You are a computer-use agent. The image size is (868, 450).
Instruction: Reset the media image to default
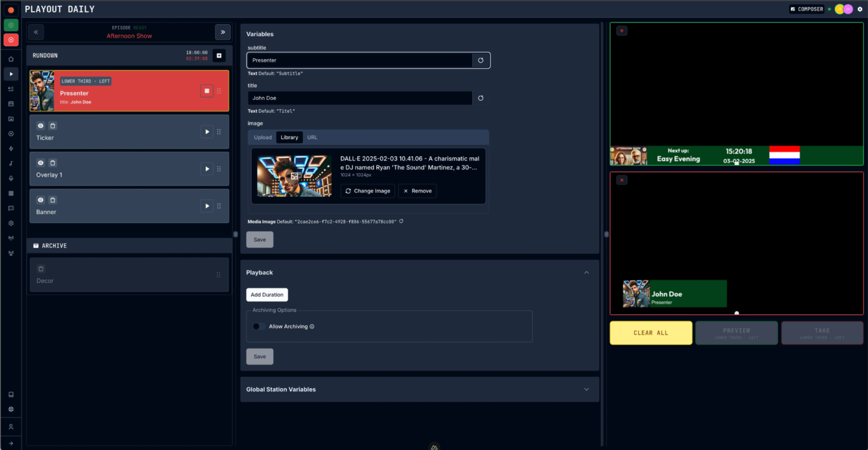401,221
